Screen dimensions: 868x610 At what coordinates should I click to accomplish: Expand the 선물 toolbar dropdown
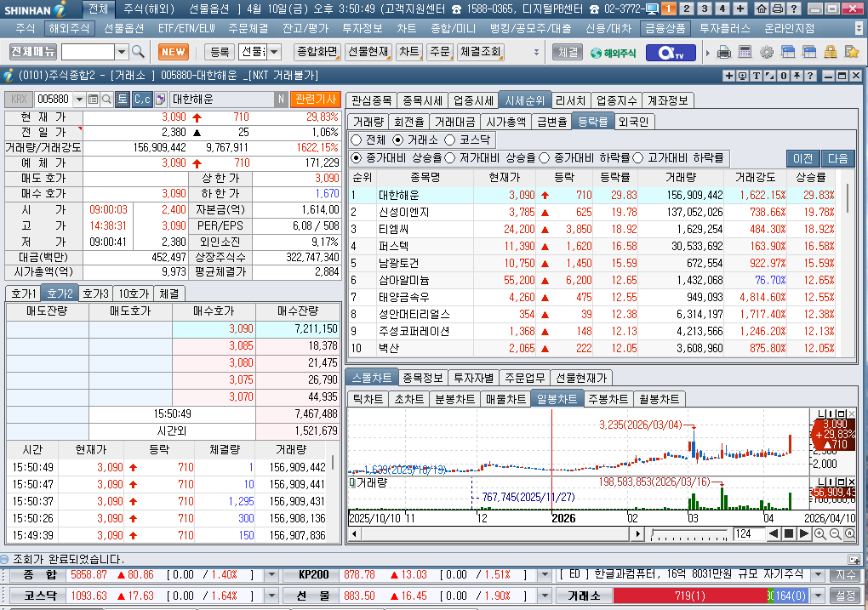[x=275, y=52]
